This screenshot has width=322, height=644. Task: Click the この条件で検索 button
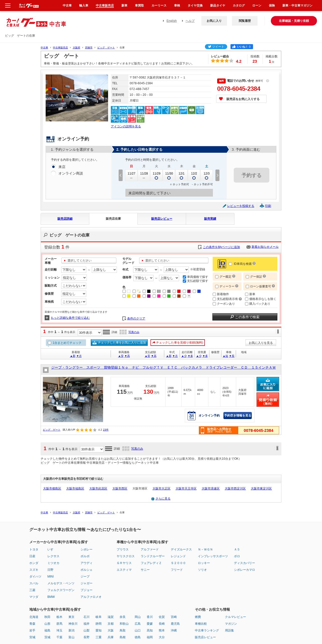click(245, 317)
